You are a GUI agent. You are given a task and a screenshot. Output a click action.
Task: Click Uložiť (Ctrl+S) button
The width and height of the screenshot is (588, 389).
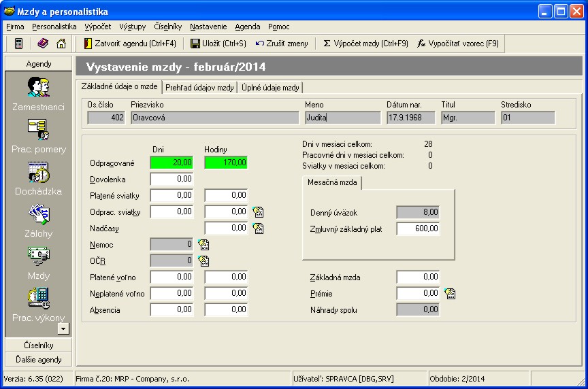218,44
